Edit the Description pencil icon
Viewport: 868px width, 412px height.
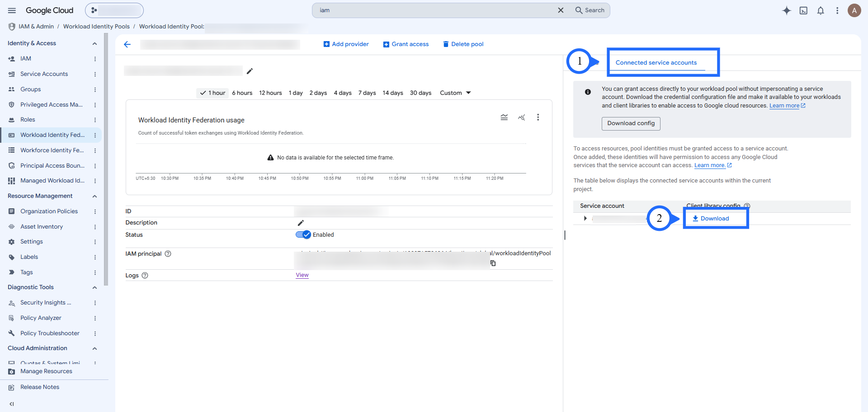click(301, 223)
